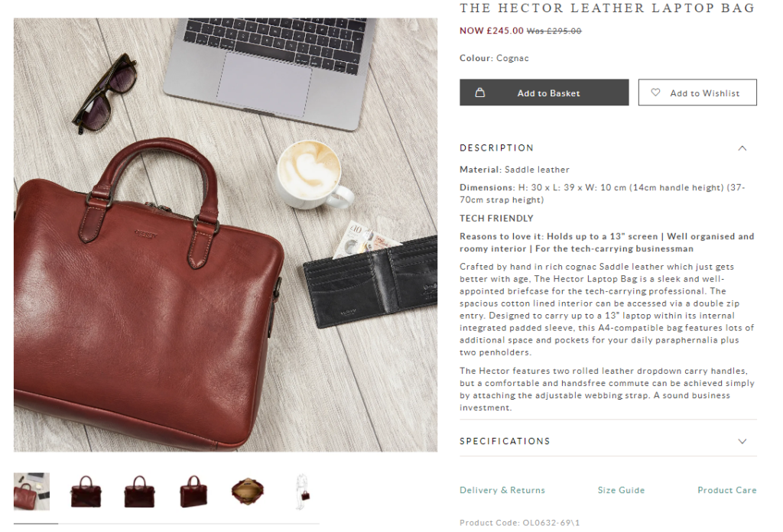Collapse the Description section with its chevron

pos(742,148)
